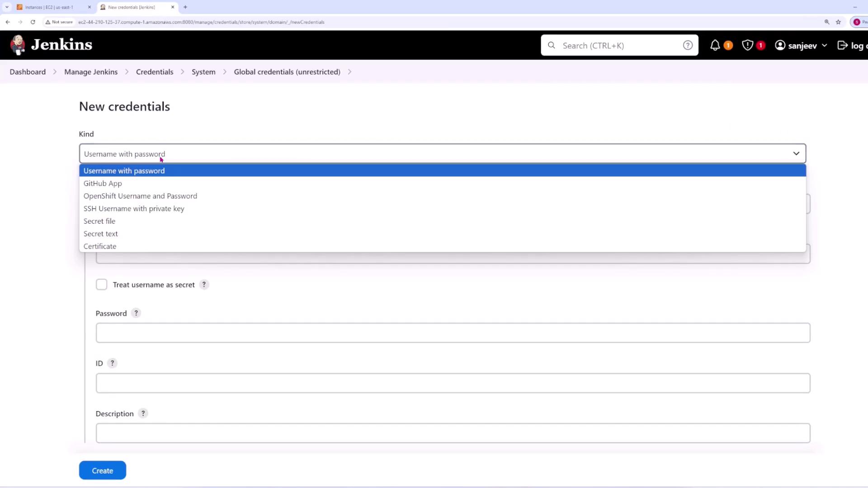Click into the Password input field
This screenshot has height=488, width=868.
[x=453, y=333]
